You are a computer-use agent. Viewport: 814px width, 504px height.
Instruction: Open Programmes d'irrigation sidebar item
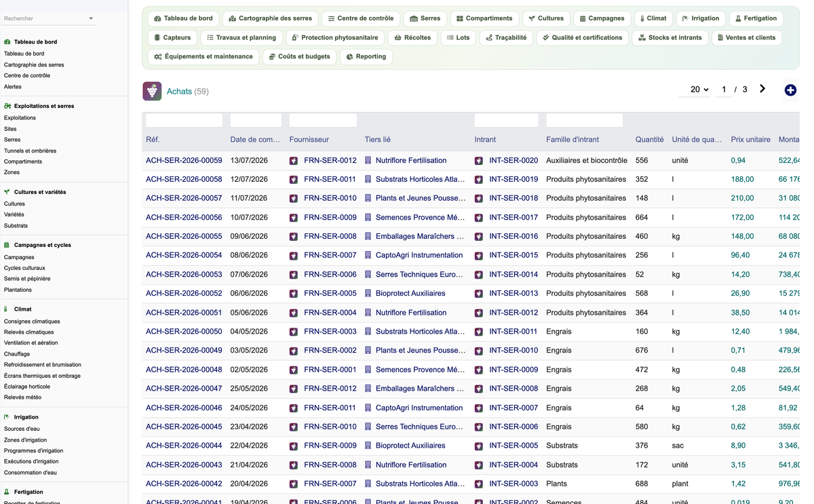33,451
